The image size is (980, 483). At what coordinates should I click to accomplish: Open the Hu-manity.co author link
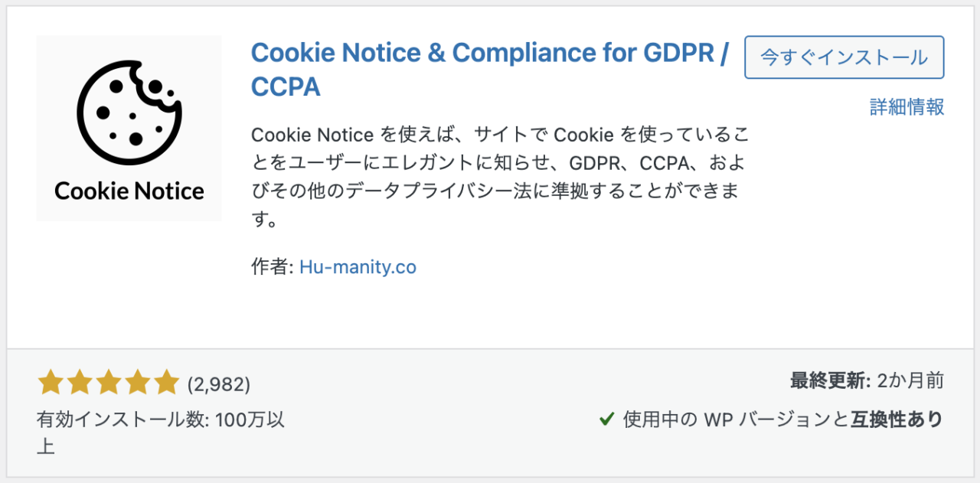point(358,267)
